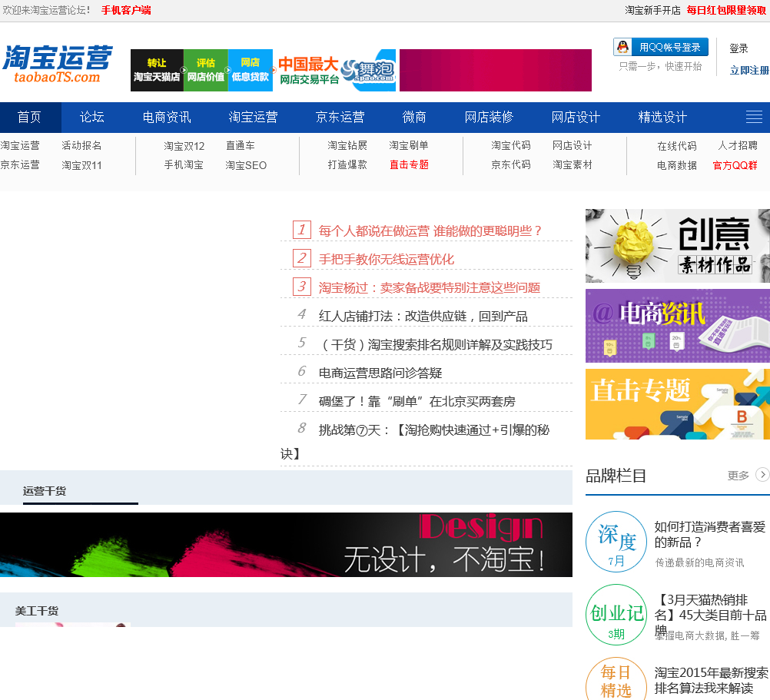
Task: Open article 淘宝搜索排名规则详解及实践技巧
Action: (435, 344)
